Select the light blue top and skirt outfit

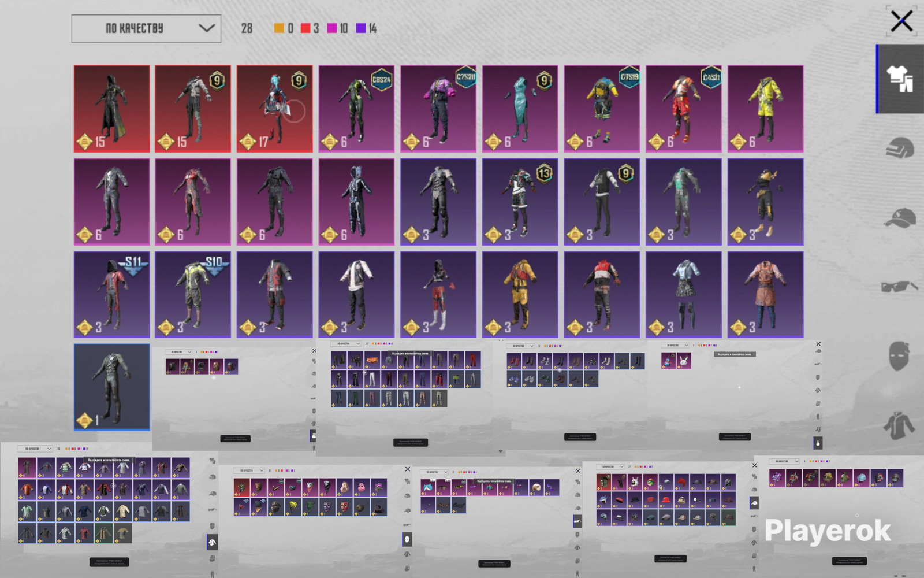(x=684, y=294)
